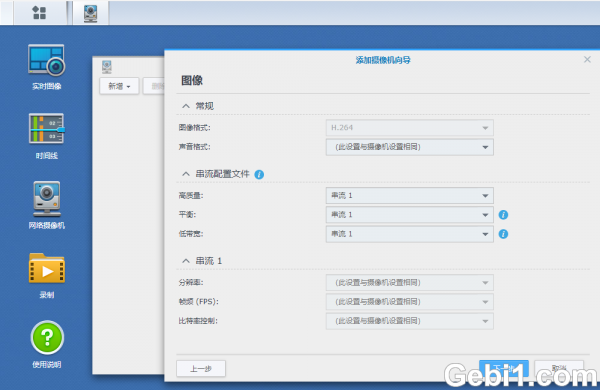Viewport: 600px width, 390px height.
Task: Close the 添加摄像机向导 wizard dialog
Action: 587,60
